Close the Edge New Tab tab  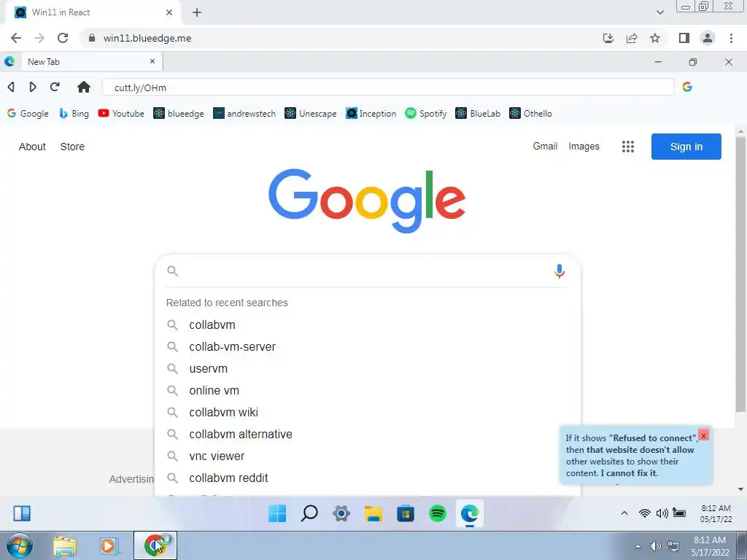point(152,61)
